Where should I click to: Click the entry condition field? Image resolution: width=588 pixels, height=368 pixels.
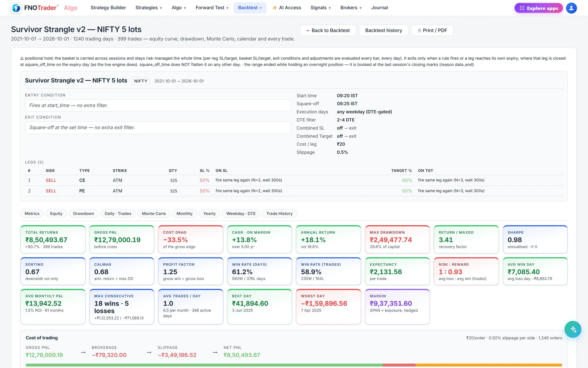click(158, 105)
